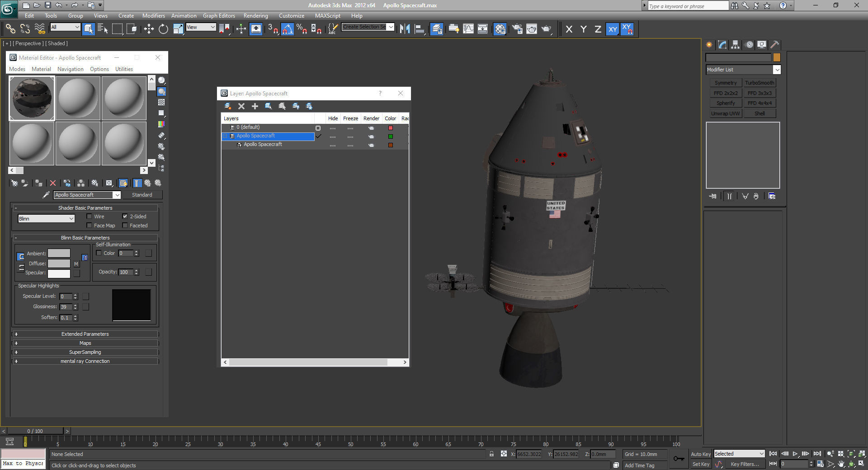
Task: Toggle Show Map in Viewport icon
Action: [x=123, y=183]
